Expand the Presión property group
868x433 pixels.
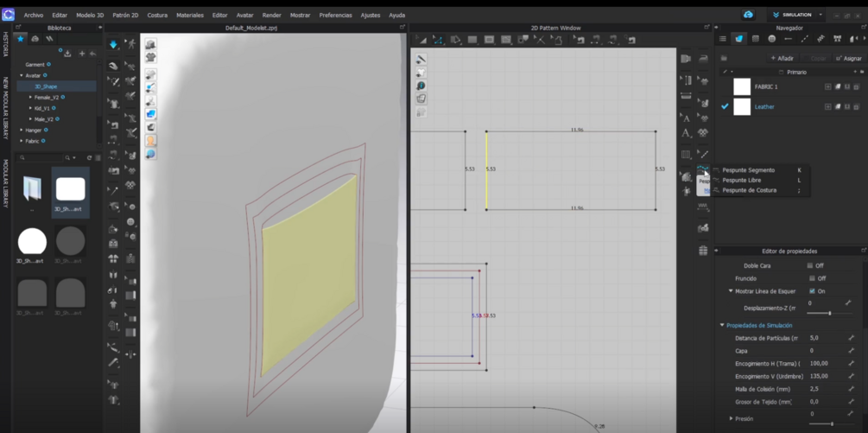click(x=732, y=418)
